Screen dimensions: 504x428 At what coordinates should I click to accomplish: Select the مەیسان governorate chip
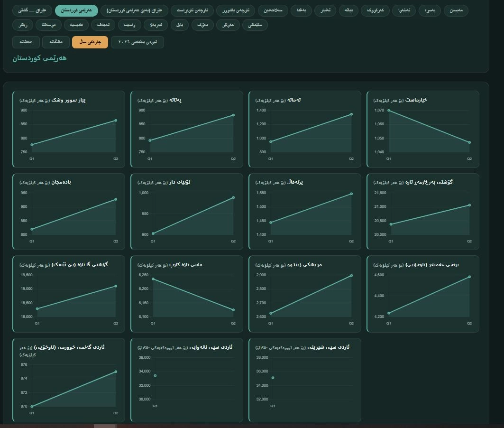456,10
